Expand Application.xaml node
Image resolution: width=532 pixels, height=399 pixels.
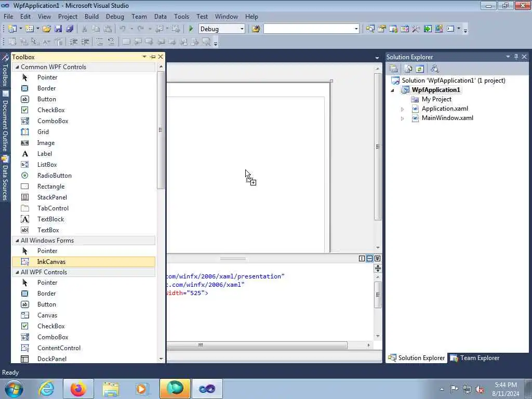(403, 109)
